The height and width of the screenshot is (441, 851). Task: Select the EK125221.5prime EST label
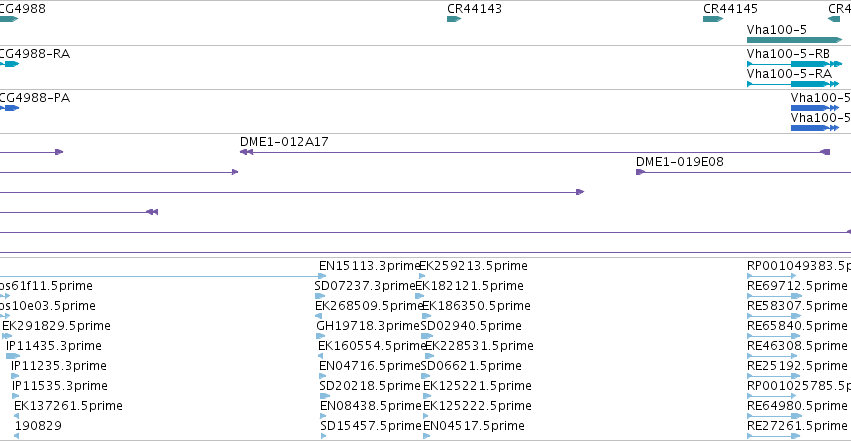477,386
